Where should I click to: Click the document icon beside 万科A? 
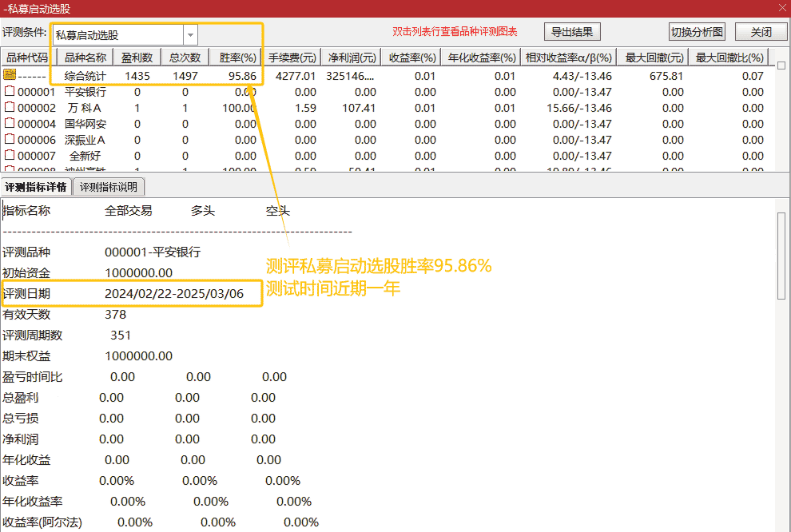[8, 108]
